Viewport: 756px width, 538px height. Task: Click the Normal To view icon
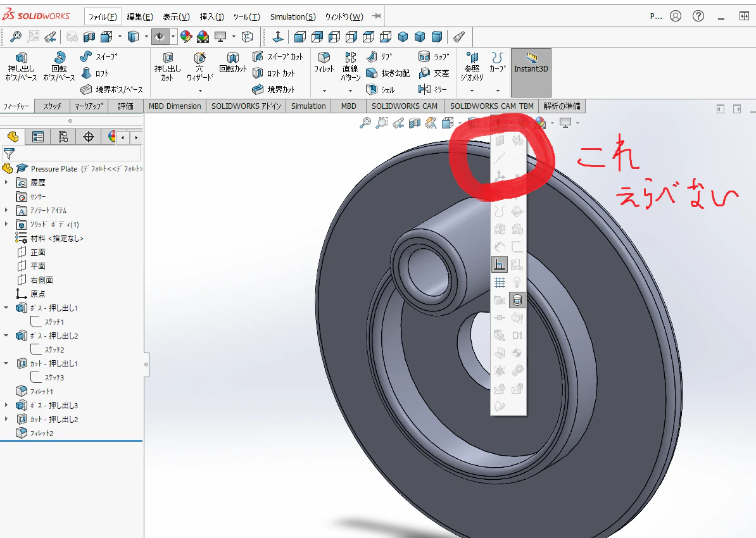pos(278,37)
